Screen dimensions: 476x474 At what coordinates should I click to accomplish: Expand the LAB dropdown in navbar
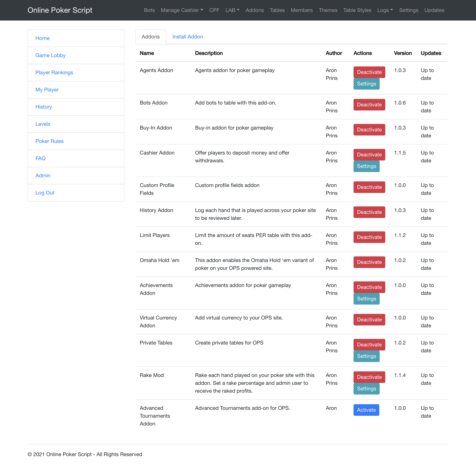pos(232,10)
